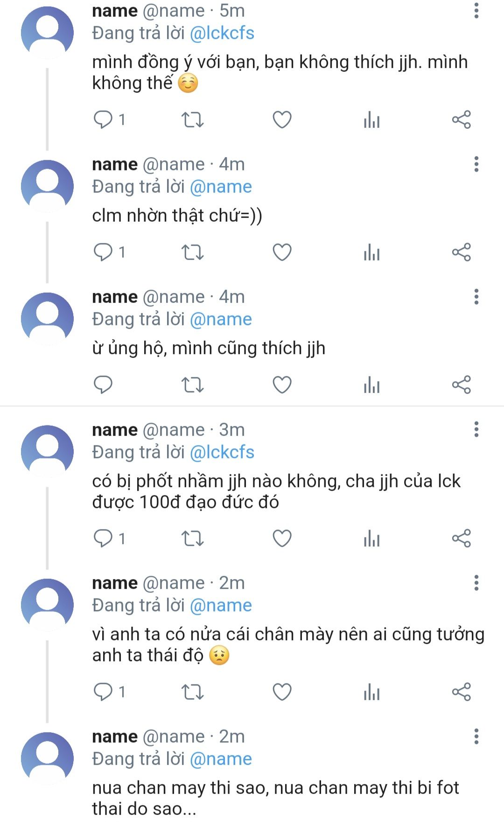Open more options on the last 2m reply
504x822 pixels.
(476, 736)
